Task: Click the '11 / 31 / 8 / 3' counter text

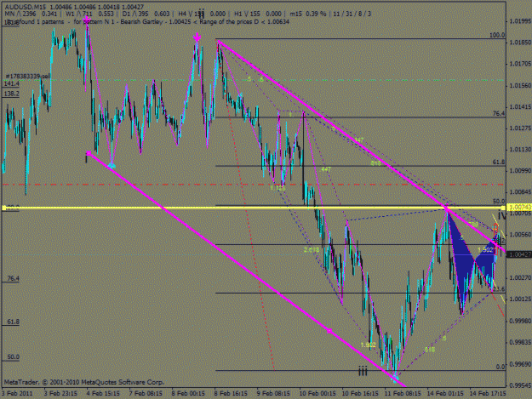Action: point(352,14)
